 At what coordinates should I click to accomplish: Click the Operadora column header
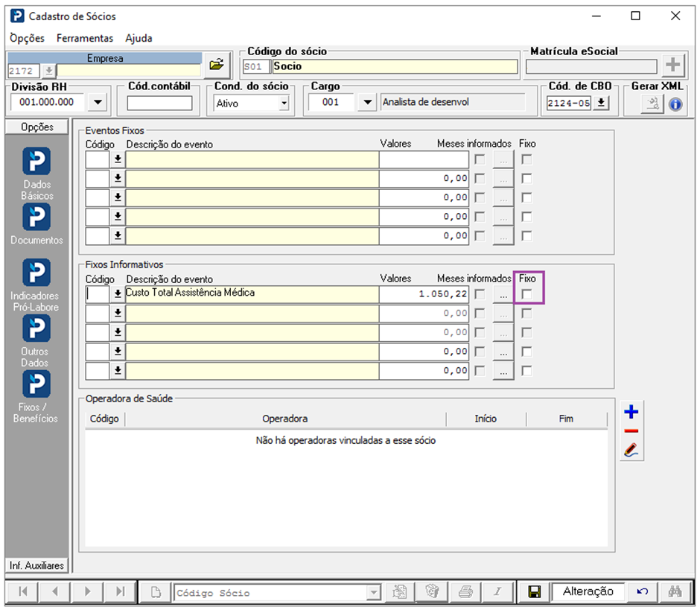point(284,419)
